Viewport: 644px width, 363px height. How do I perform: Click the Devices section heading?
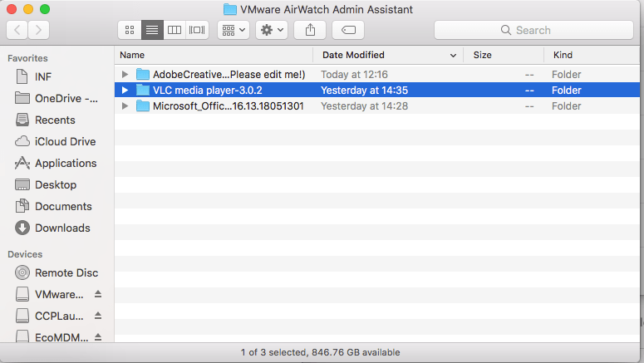25,254
